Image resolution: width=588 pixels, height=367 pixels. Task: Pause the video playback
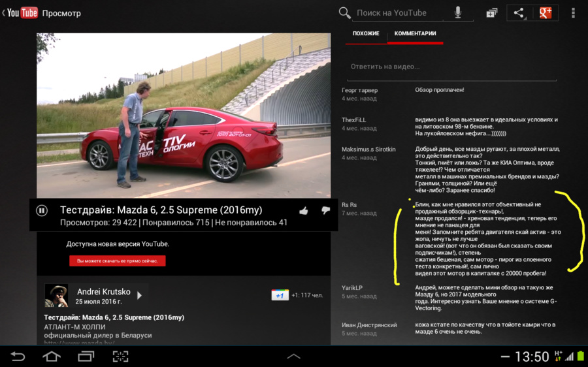pos(42,211)
